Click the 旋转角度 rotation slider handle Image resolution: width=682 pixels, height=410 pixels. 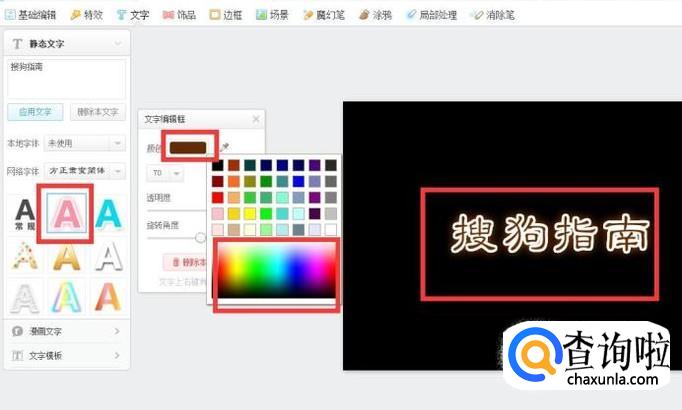tap(200, 237)
